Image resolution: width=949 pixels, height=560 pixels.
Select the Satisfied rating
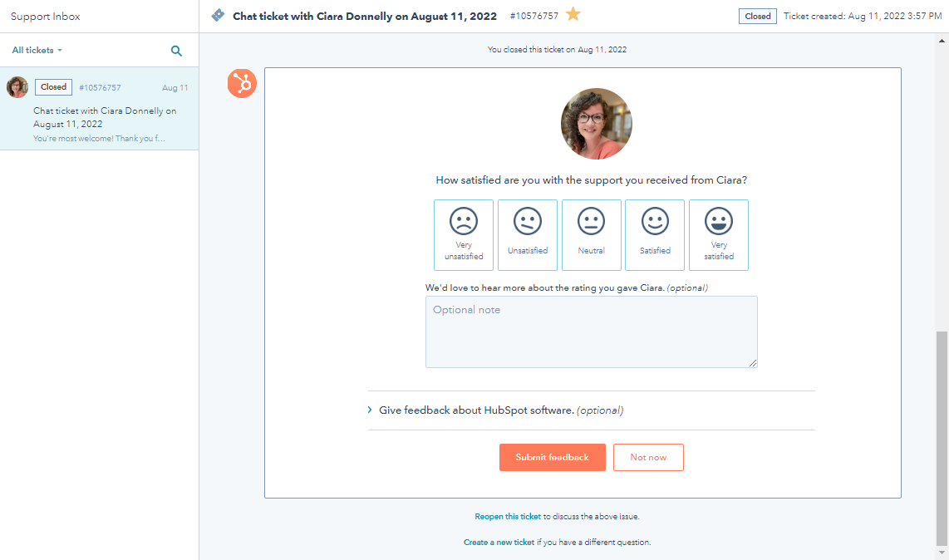pyautogui.click(x=655, y=234)
